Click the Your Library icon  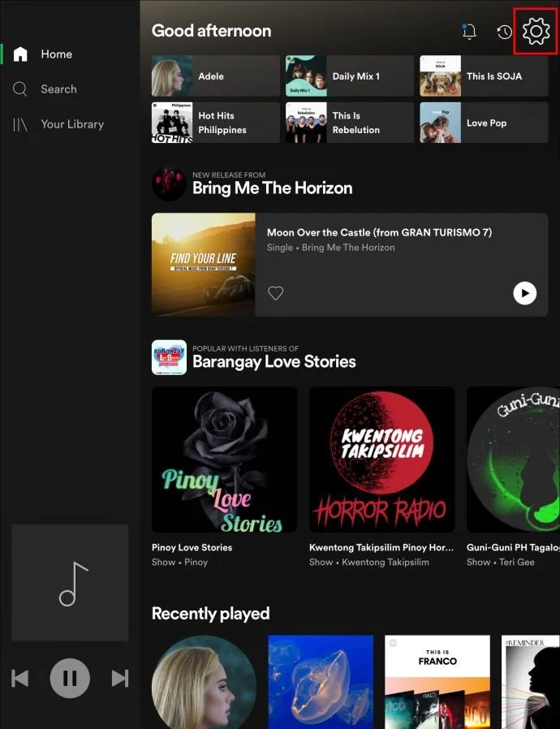click(20, 124)
